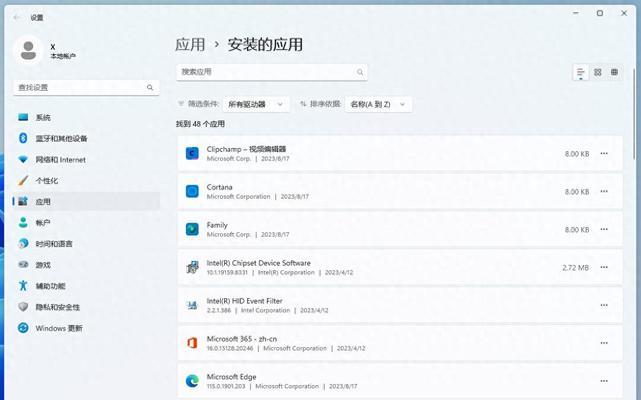Click the Cortana app name
The image size is (641, 400).
coord(220,187)
